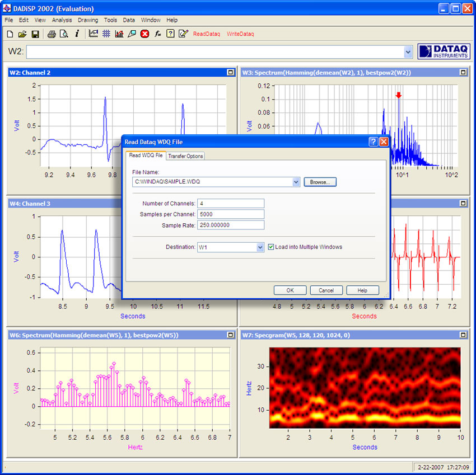
Task: Click the Hertz label in W7 Specgram
Action: [x=249, y=388]
